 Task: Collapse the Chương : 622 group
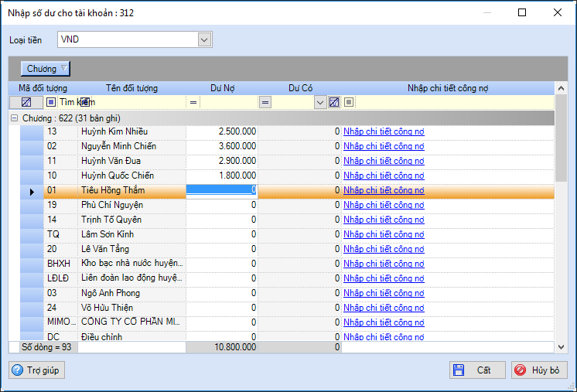pos(15,118)
